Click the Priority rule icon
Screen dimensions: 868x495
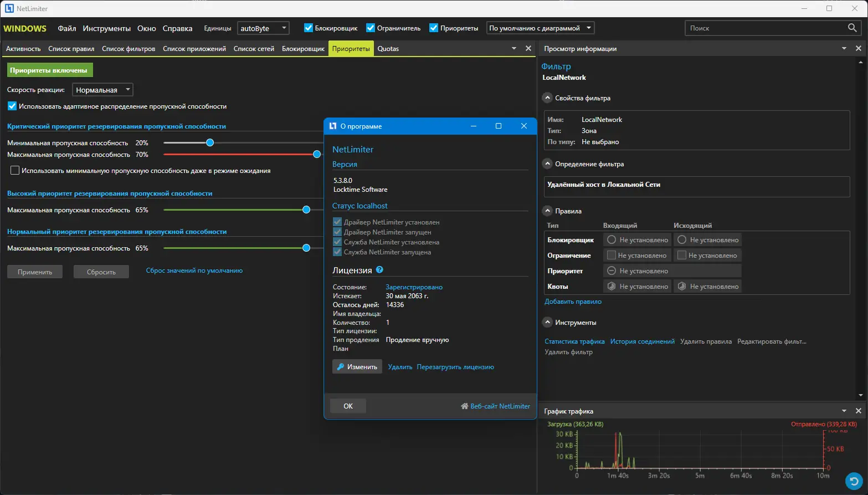(x=612, y=271)
